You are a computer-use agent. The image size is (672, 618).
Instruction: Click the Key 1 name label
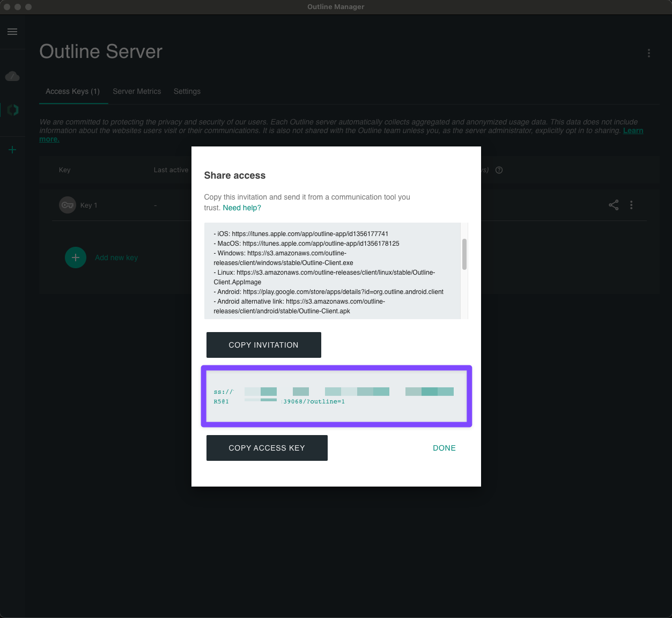pyautogui.click(x=89, y=205)
